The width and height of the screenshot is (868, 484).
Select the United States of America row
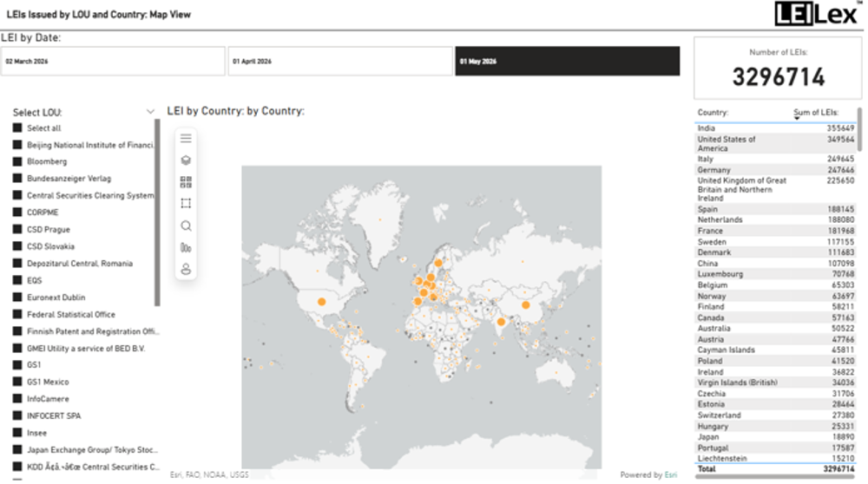[775, 144]
